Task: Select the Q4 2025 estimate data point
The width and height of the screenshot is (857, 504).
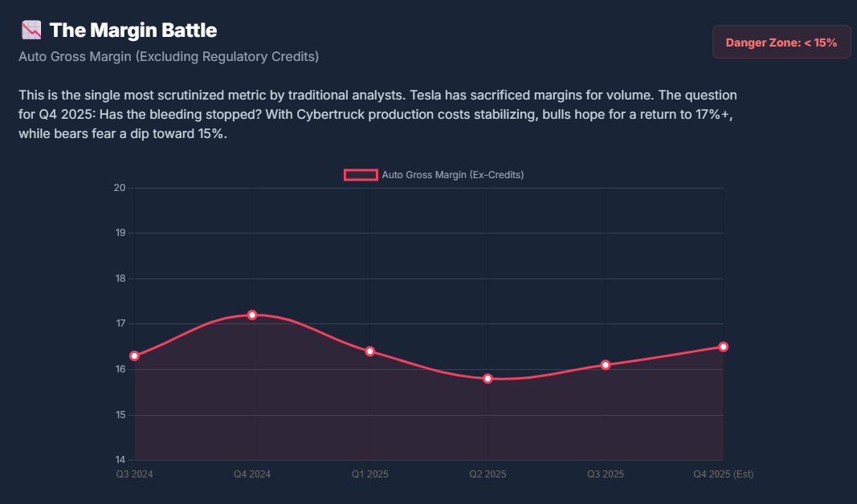Action: (723, 347)
